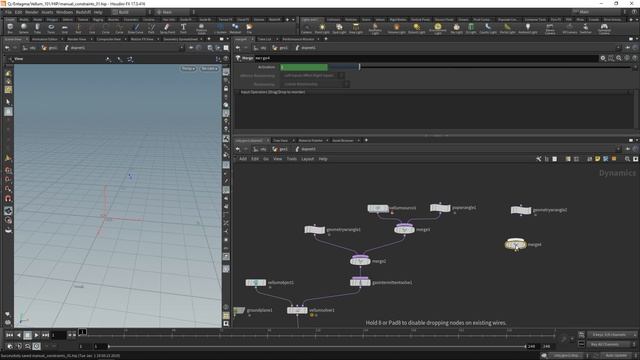The image size is (640, 360).
Task: Select the File shelf tool
Action: coord(249,28)
